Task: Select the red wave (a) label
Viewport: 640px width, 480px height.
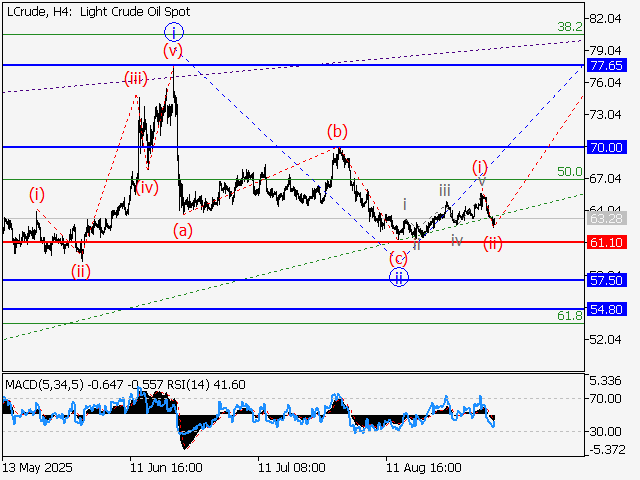Action: (182, 229)
